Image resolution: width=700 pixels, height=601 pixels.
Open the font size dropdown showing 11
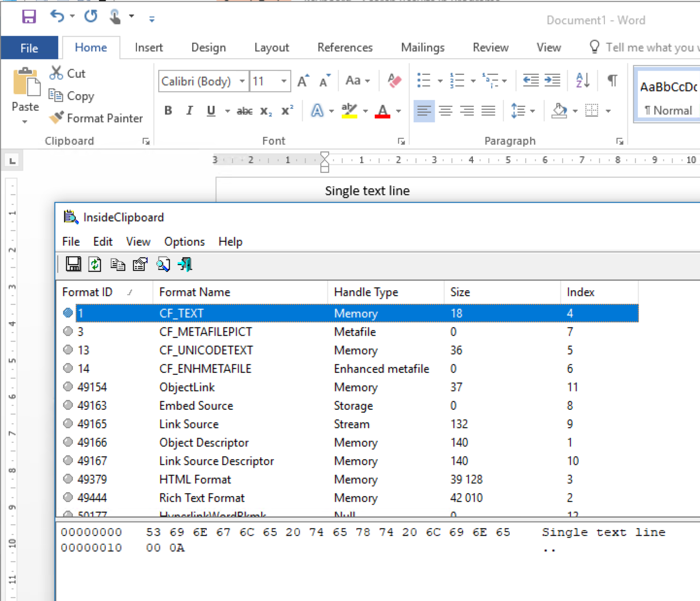[x=284, y=81]
